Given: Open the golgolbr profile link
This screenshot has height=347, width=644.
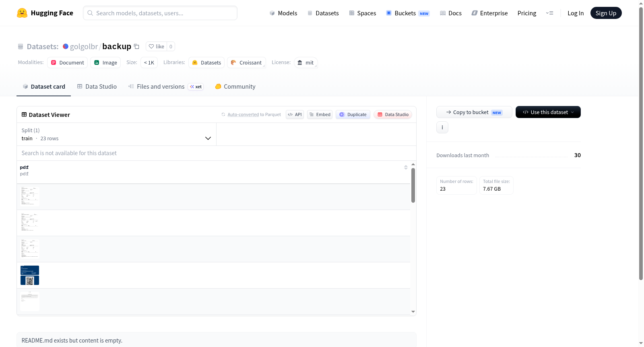Looking at the screenshot, I should pos(84,46).
